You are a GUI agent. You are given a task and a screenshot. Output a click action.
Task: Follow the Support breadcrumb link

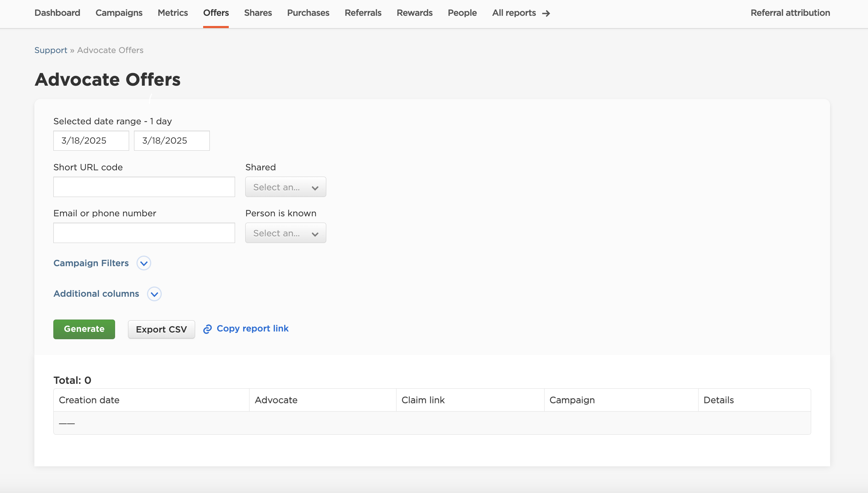51,50
